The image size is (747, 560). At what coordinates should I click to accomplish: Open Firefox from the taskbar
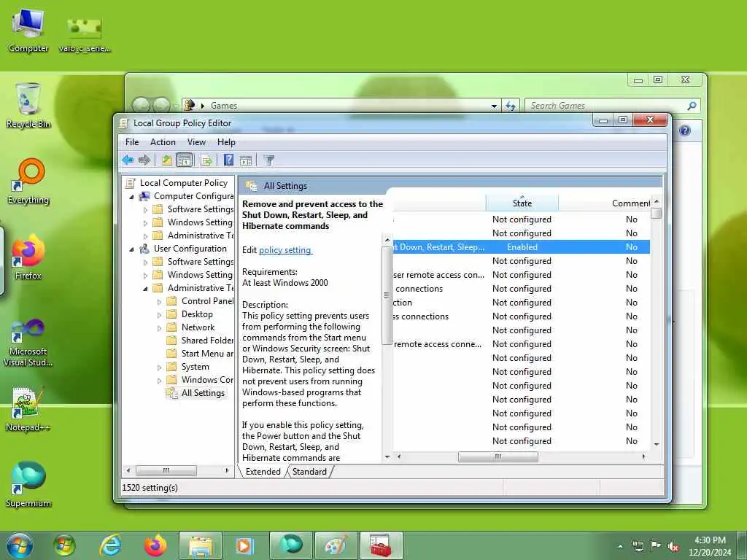tap(155, 545)
